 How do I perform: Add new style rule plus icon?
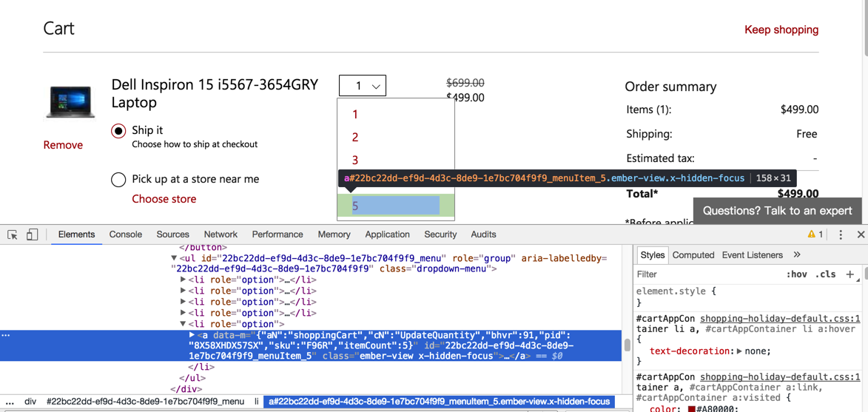[x=850, y=274]
